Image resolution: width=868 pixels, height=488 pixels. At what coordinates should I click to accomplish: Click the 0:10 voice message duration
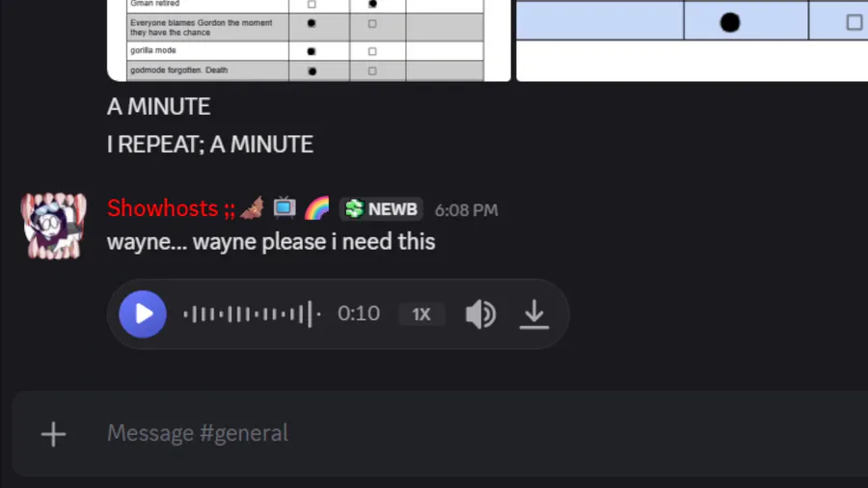point(359,314)
